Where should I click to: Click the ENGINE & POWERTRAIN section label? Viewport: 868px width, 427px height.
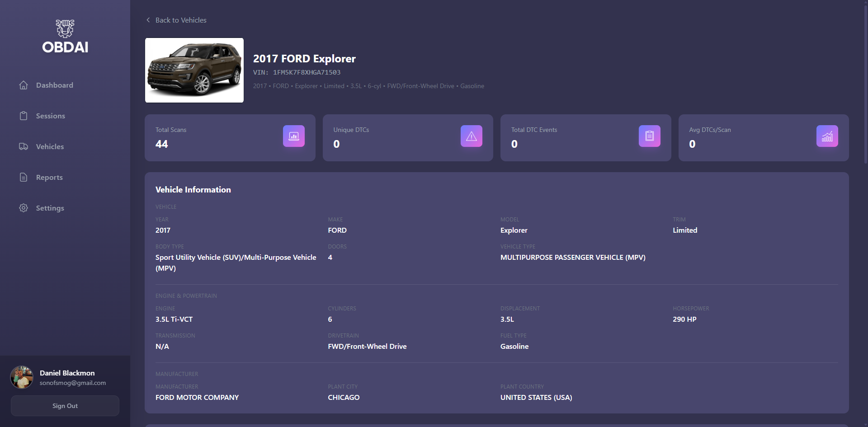(186, 296)
